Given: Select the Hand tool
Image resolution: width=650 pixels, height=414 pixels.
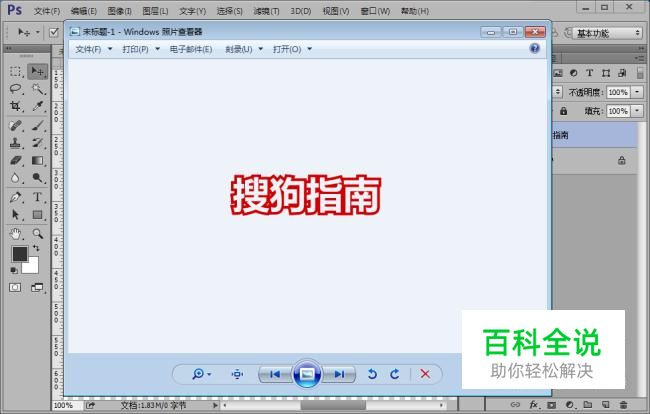Looking at the screenshot, I should [15, 234].
